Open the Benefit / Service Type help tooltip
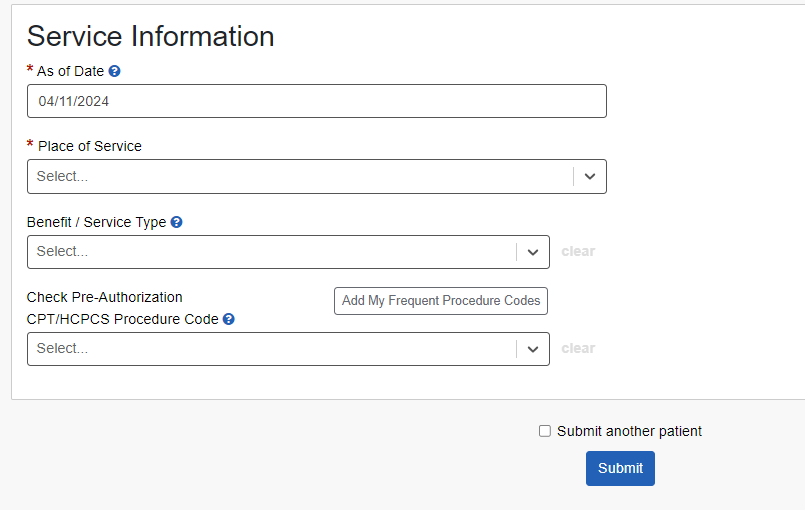This screenshot has height=510, width=805. 177,222
